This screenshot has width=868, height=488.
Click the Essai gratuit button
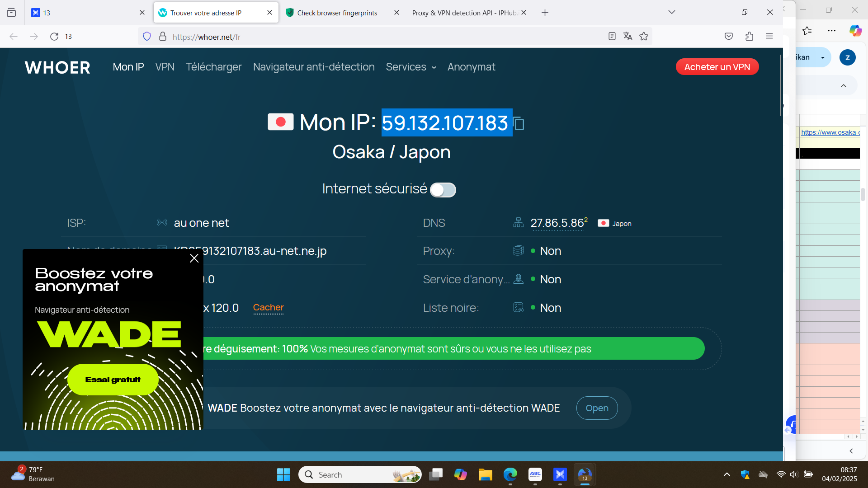point(113,380)
